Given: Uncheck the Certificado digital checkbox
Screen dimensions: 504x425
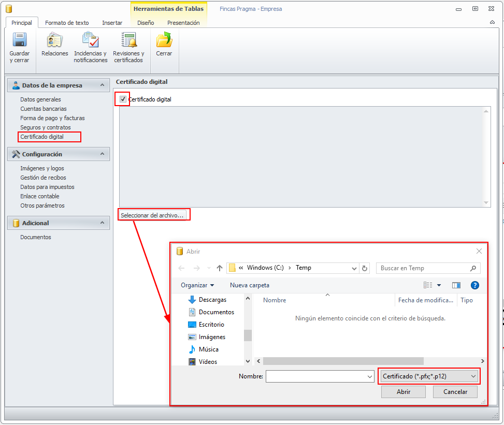Looking at the screenshot, I should point(123,99).
